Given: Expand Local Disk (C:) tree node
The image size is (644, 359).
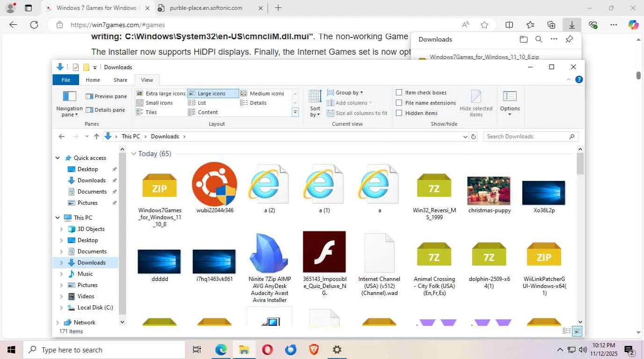Looking at the screenshot, I should [x=61, y=308].
